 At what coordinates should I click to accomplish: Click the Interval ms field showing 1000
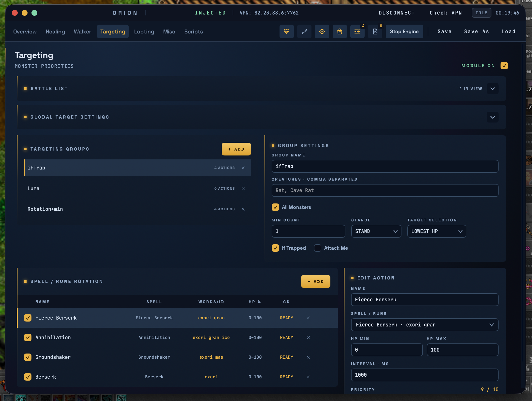pyautogui.click(x=425, y=375)
